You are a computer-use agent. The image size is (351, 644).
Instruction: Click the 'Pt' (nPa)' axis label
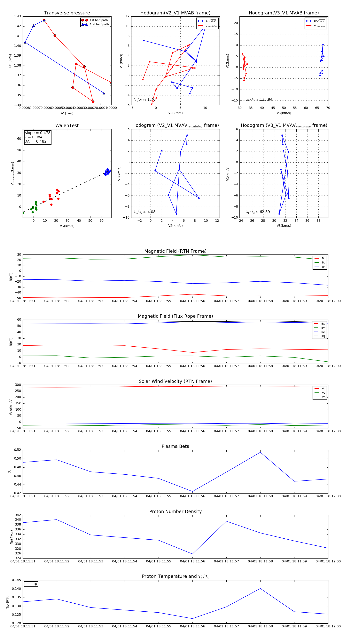(x=10, y=61)
